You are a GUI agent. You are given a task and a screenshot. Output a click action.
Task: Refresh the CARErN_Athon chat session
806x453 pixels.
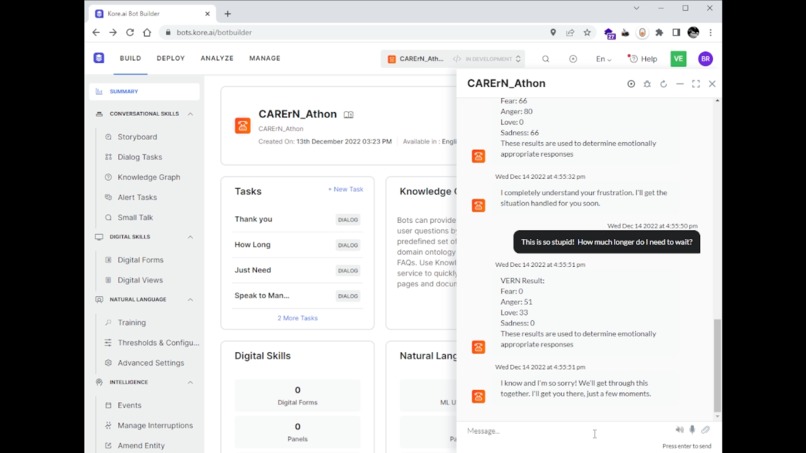pos(664,84)
